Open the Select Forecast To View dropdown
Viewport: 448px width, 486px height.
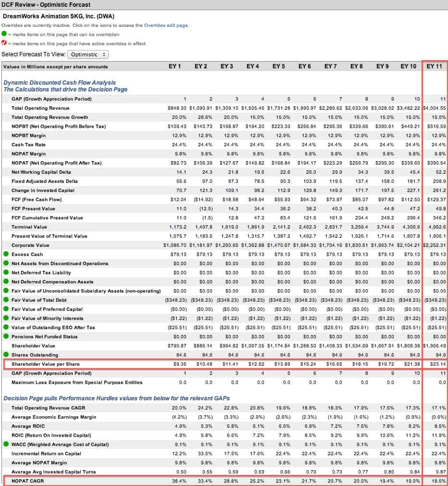coord(88,54)
